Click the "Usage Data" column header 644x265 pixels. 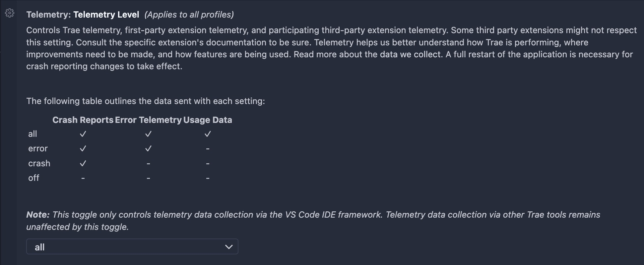coord(208,120)
